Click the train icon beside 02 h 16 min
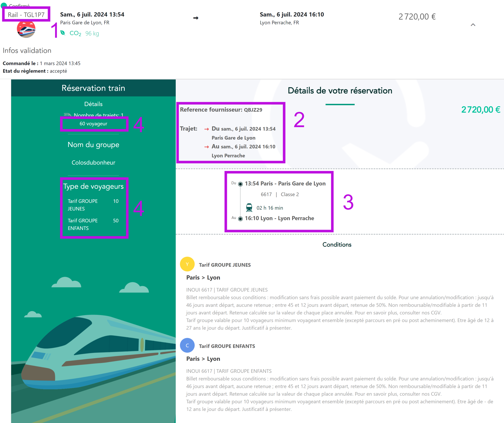Viewport: 504px width, 423px height. pos(249,208)
